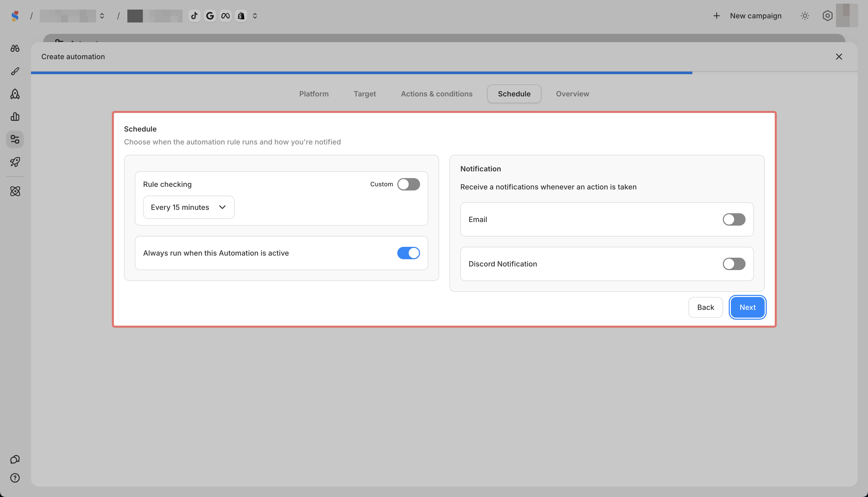This screenshot has width=868, height=497.
Task: Select the automation sliders sidebar icon
Action: click(x=15, y=139)
